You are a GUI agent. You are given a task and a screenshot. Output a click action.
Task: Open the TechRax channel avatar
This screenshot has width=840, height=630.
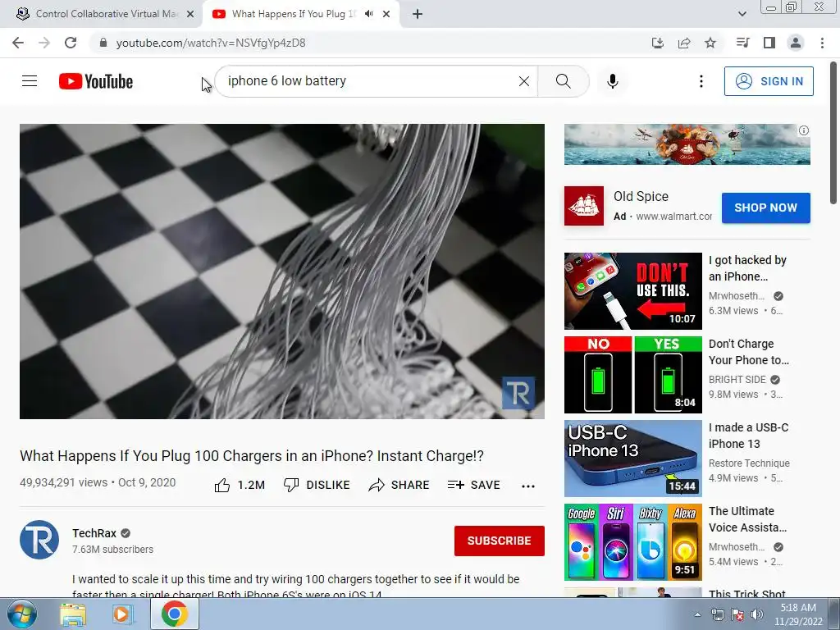(x=39, y=540)
